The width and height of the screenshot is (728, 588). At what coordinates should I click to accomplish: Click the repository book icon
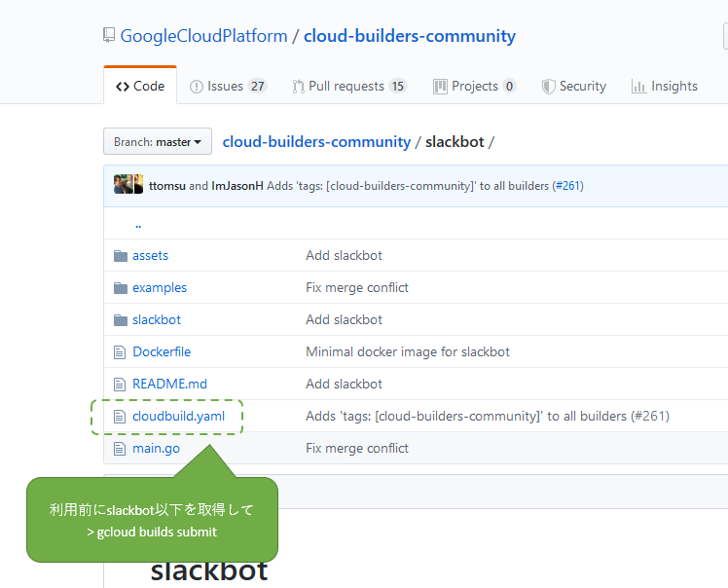(109, 36)
